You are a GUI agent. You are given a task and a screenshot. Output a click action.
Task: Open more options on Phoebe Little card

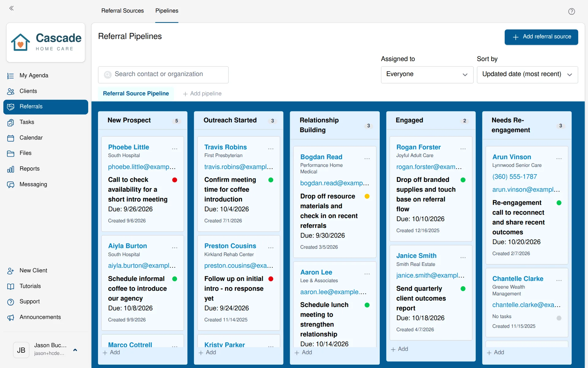175,149
